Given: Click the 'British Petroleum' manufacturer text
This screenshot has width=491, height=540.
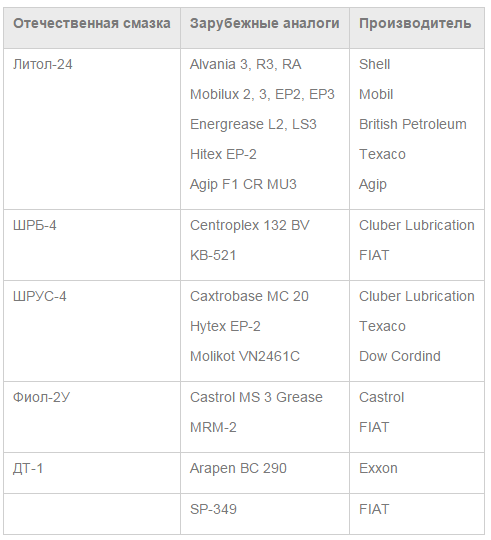Looking at the screenshot, I should click(412, 124).
